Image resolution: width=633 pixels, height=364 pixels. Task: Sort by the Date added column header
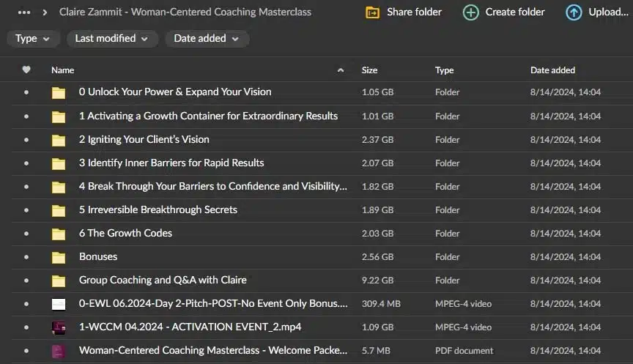pyautogui.click(x=552, y=70)
